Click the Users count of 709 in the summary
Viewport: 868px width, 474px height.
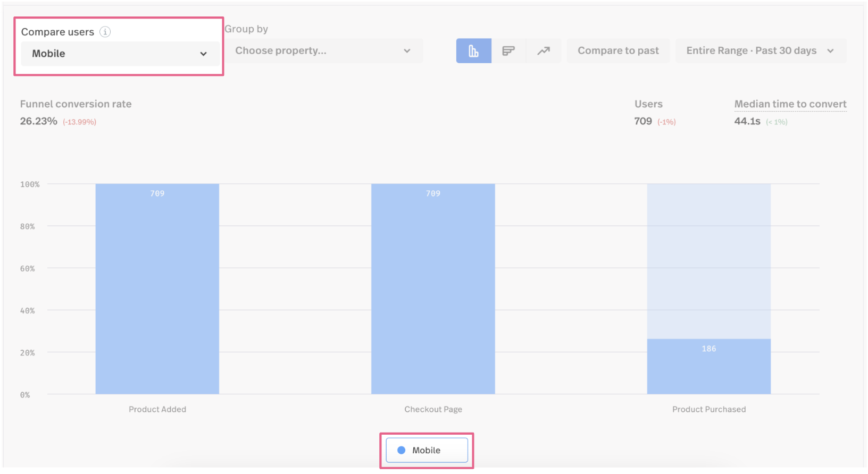(642, 121)
